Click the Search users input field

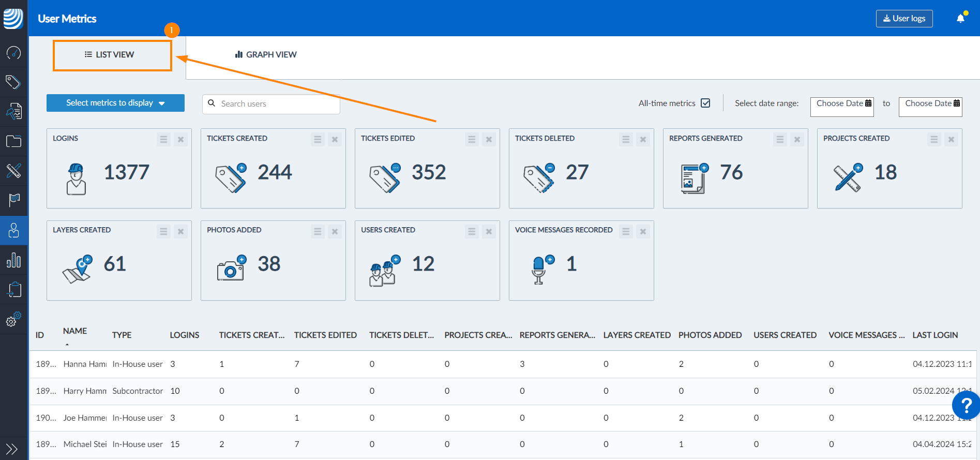(x=271, y=103)
